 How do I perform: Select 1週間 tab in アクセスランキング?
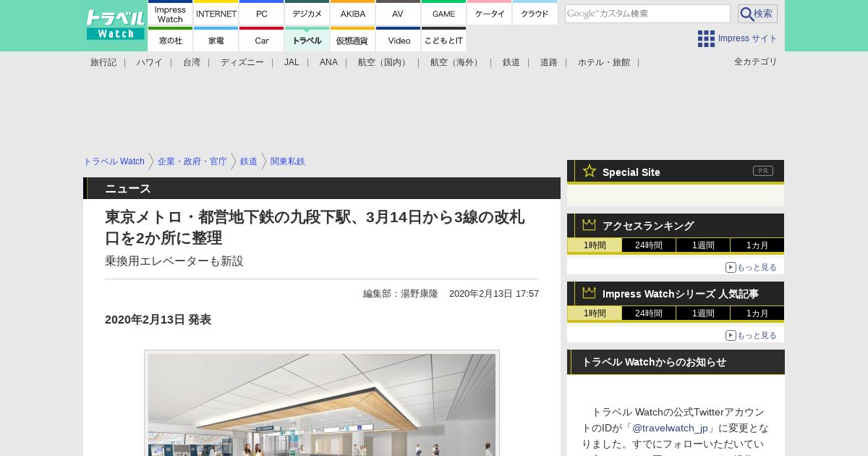point(703,245)
